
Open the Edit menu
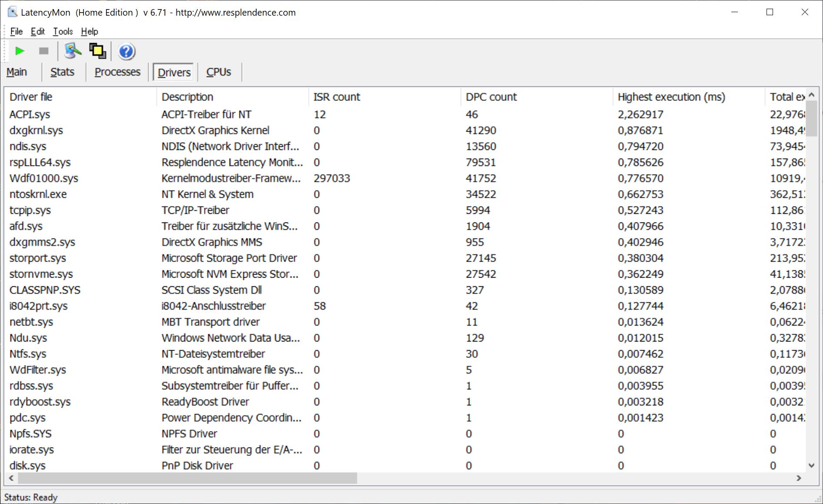(38, 31)
